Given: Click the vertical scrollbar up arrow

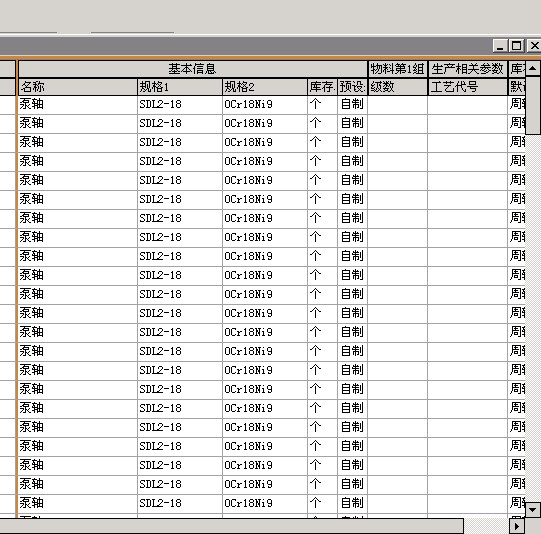Looking at the screenshot, I should point(533,69).
